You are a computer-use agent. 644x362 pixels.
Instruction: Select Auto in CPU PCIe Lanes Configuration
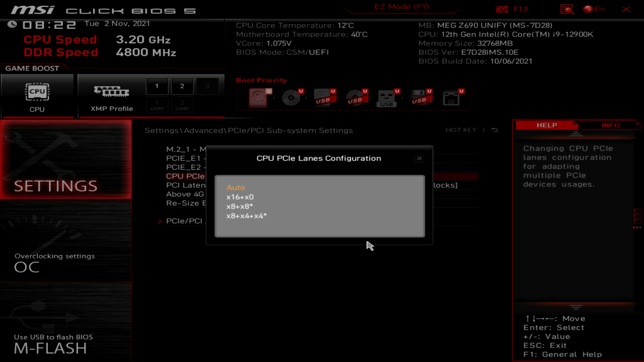tap(236, 188)
